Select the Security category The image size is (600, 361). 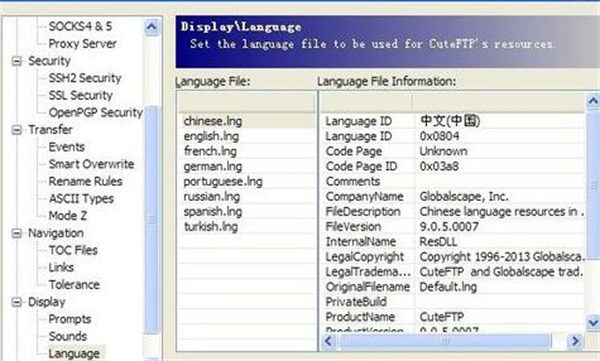coord(49,61)
